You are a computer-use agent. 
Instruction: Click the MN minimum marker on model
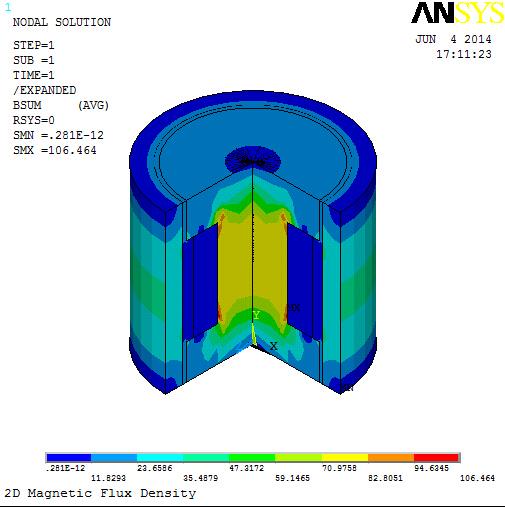click(x=347, y=388)
